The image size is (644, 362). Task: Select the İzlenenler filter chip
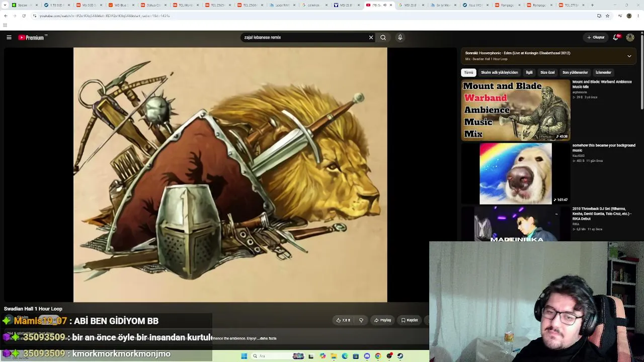[603, 72]
